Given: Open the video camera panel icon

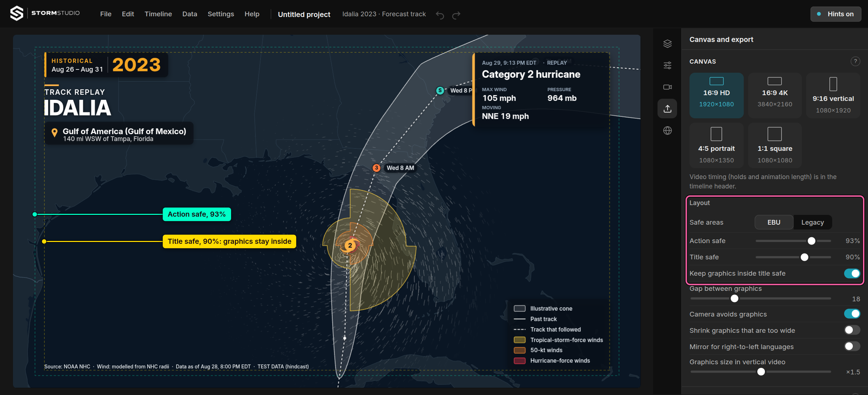Looking at the screenshot, I should 667,87.
